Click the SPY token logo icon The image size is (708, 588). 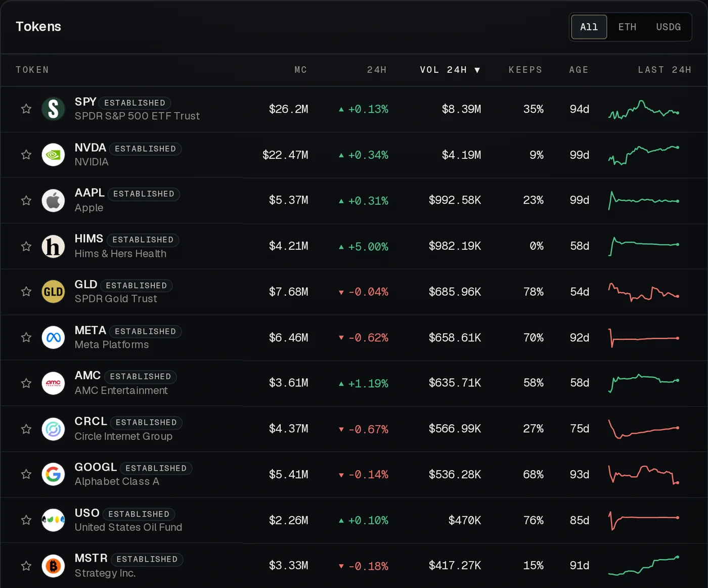53,109
